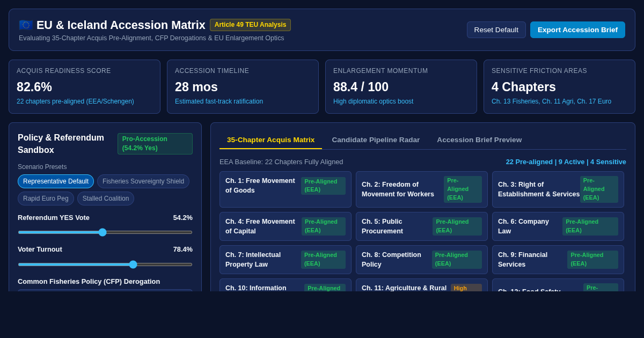The height and width of the screenshot is (338, 644).
Task: Export the Accession Brief
Action: pyautogui.click(x=577, y=30)
